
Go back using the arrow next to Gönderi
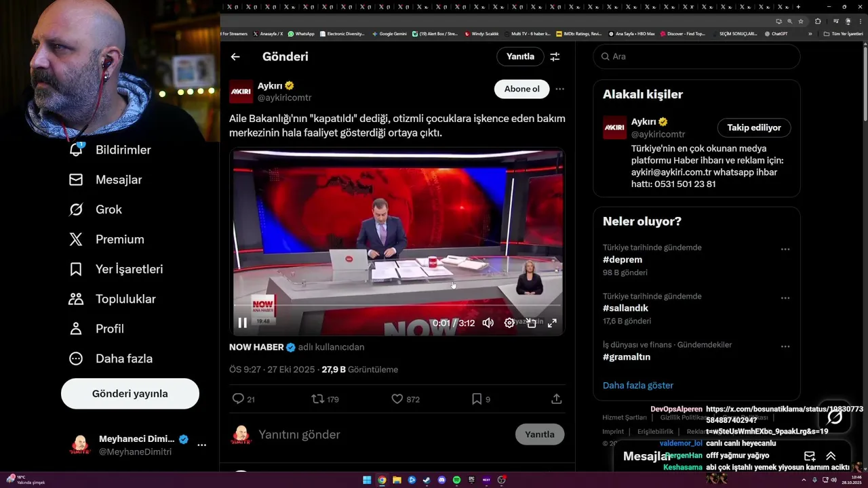pyautogui.click(x=235, y=57)
